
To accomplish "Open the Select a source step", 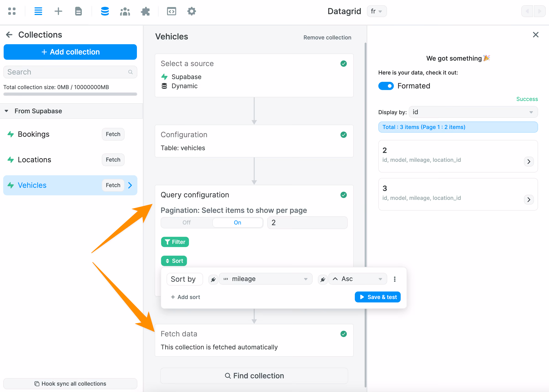I will click(254, 76).
